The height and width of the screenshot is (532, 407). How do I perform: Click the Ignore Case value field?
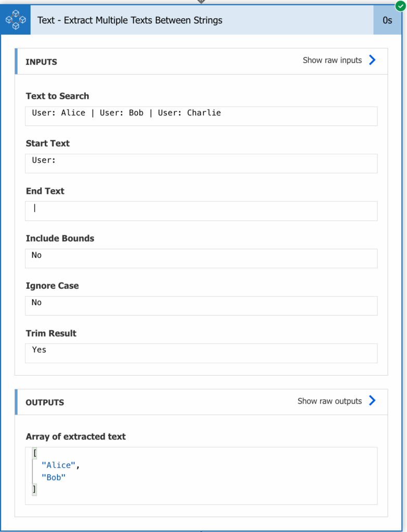tap(201, 305)
